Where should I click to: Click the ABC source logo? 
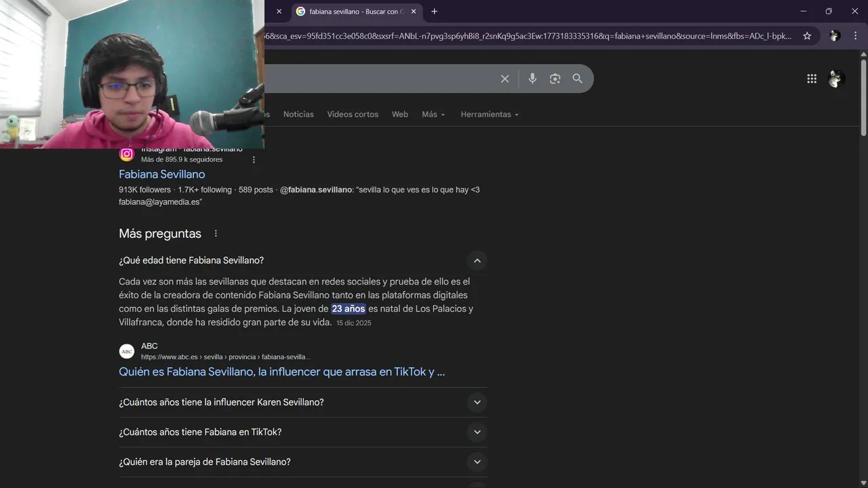[127, 351]
